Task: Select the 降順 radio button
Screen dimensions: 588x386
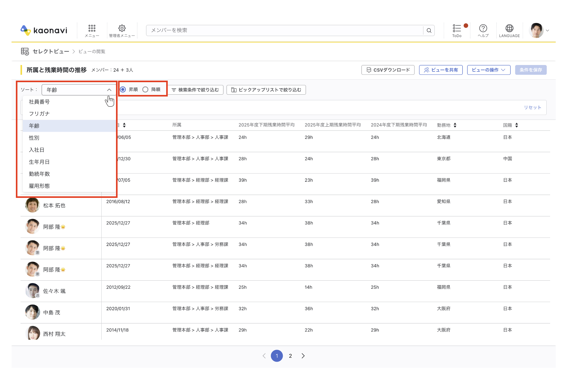Action: pyautogui.click(x=145, y=90)
